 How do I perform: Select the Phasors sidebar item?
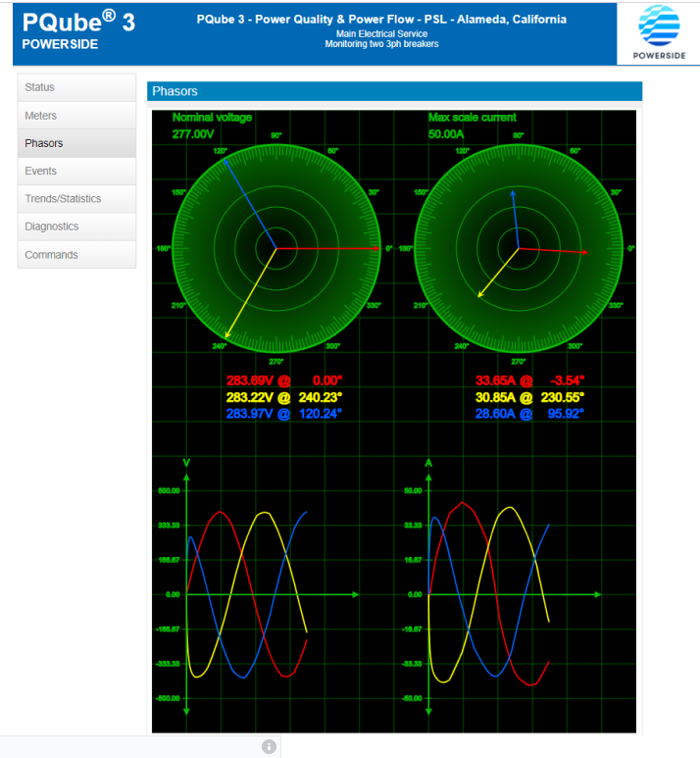click(x=76, y=143)
